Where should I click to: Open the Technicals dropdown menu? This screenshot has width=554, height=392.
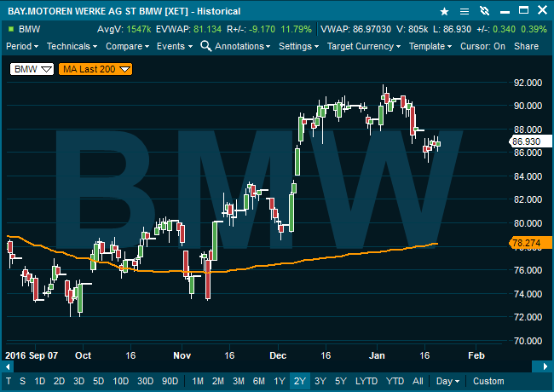(72, 46)
